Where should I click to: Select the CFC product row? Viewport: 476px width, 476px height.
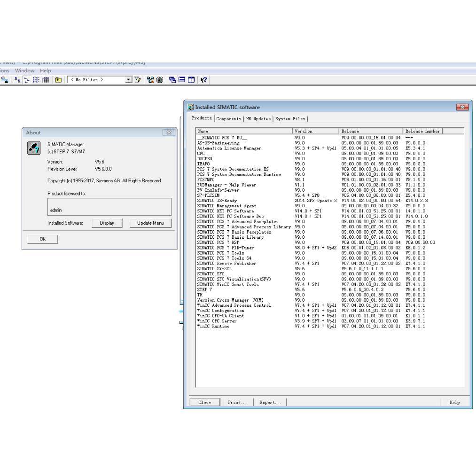coord(330,153)
